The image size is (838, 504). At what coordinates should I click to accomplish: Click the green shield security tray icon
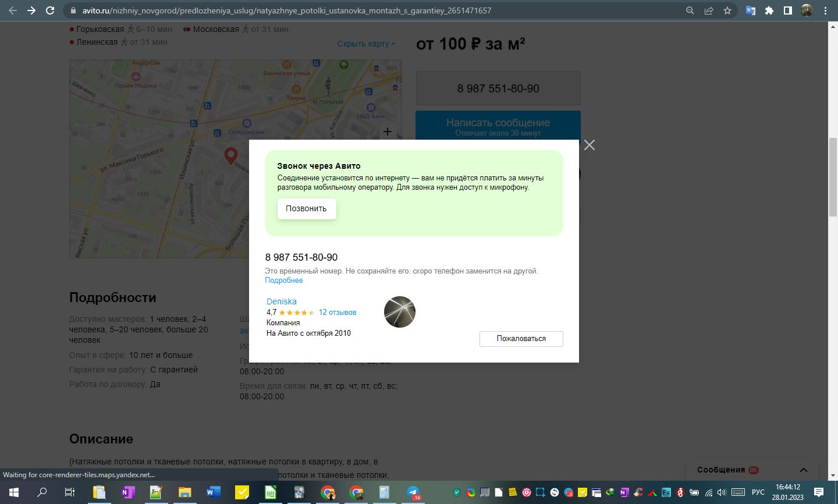(x=457, y=492)
